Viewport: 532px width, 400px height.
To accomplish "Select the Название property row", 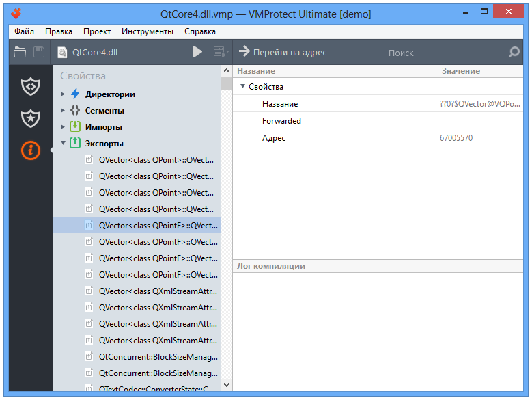I will (378, 103).
